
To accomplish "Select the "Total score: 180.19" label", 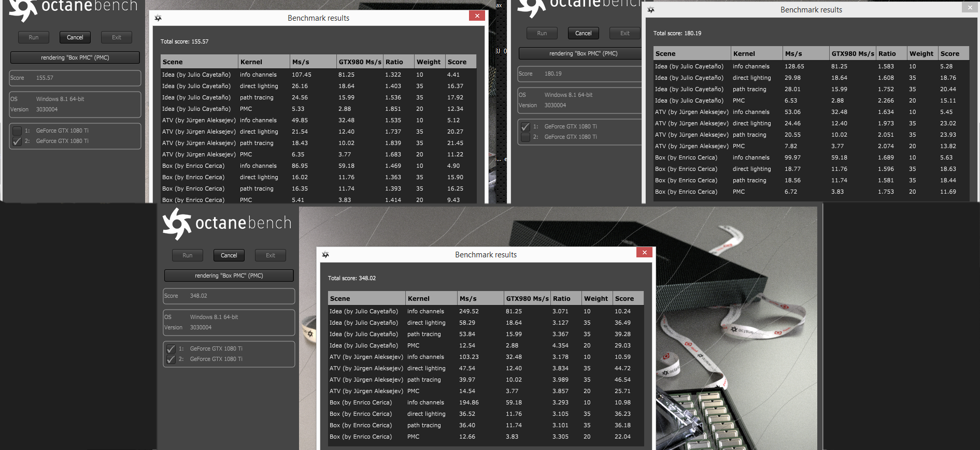I will point(677,33).
